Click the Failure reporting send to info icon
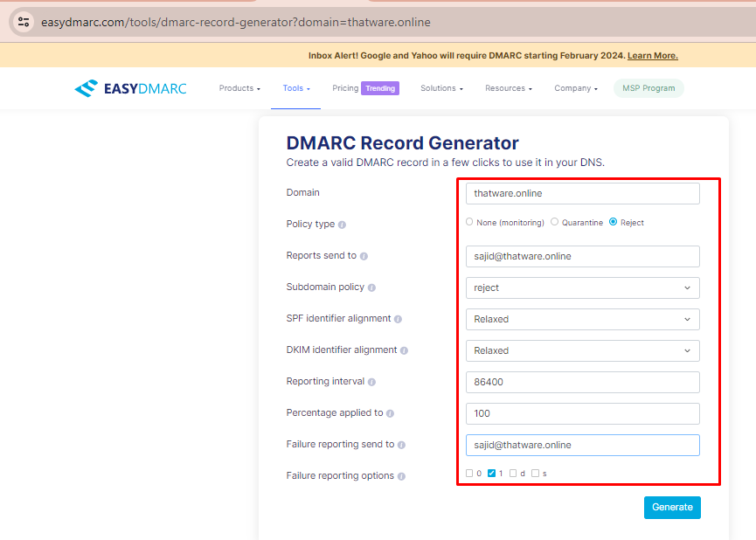Screen dimensions: 756x540 click(x=401, y=445)
